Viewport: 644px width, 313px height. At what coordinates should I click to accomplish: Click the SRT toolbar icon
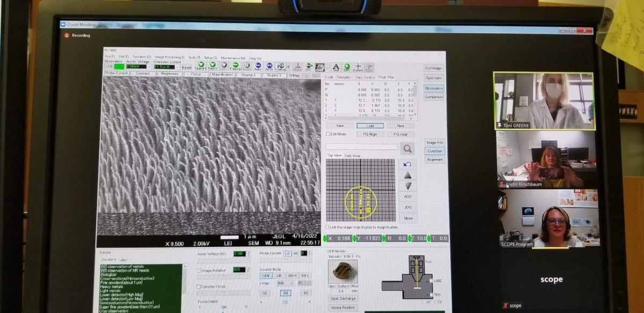click(x=347, y=67)
